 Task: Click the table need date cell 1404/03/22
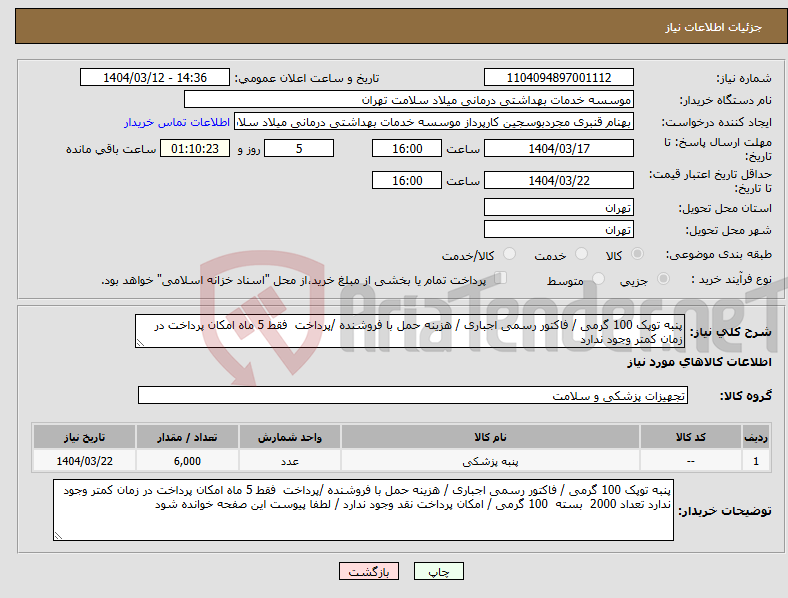(84, 461)
